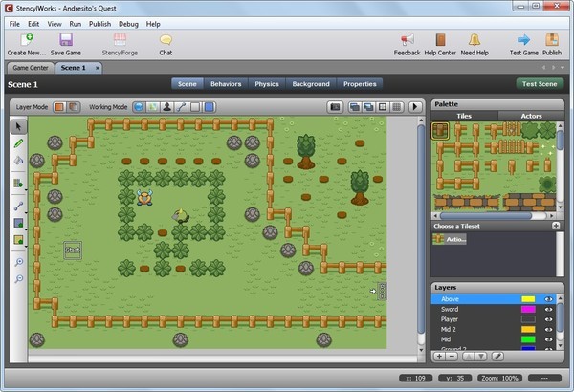Click the Feedback megaphone icon
Screen dimensions: 574x392
[x=407, y=44]
